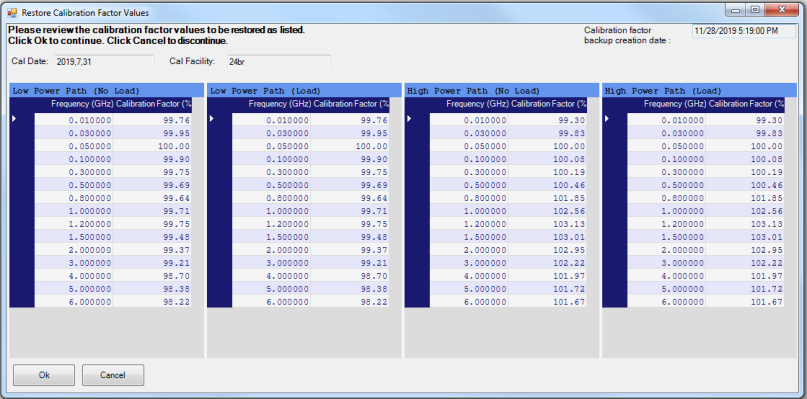This screenshot has height=399, width=807.
Task: Select 5.000000 frequency in High Power (No Load)
Action: click(x=469, y=289)
